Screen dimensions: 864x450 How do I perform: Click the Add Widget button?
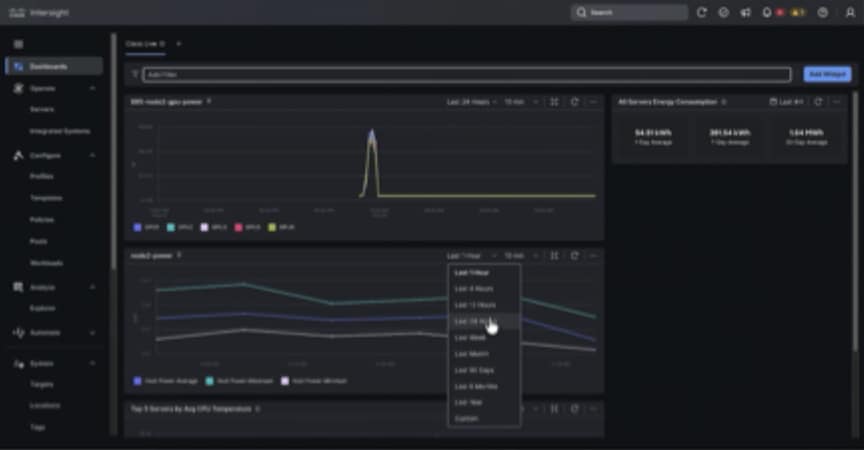pyautogui.click(x=827, y=74)
